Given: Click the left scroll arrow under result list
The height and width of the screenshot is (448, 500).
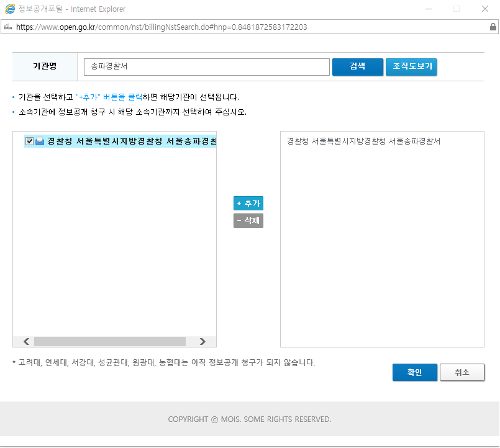Looking at the screenshot, I should (26, 341).
